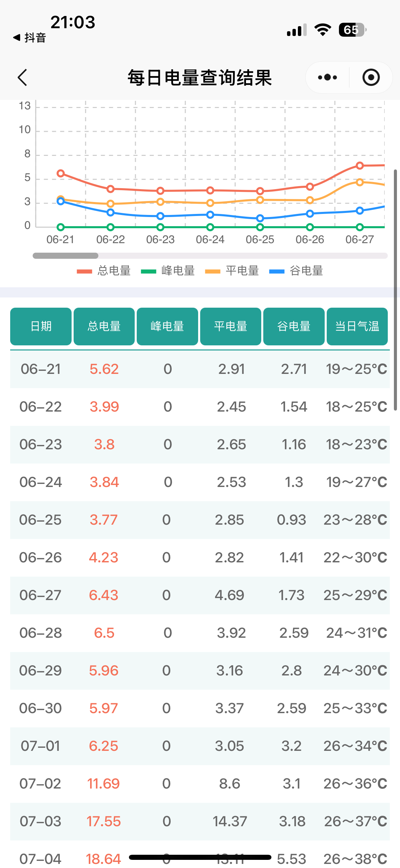Screen dimensions: 400x868
Task: Tap the 日期 column header
Action: tap(41, 326)
